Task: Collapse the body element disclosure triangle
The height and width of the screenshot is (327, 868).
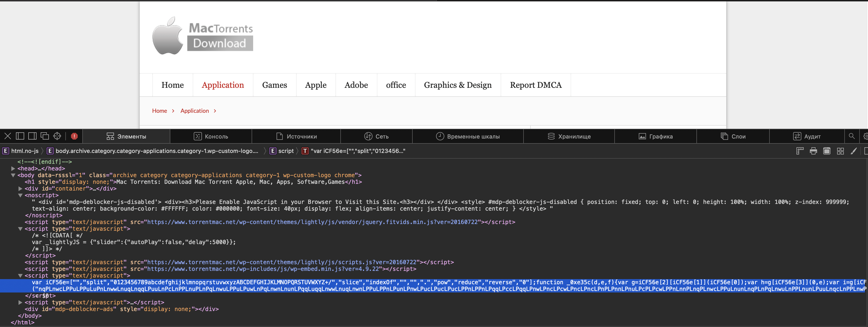Action: pyautogui.click(x=13, y=175)
